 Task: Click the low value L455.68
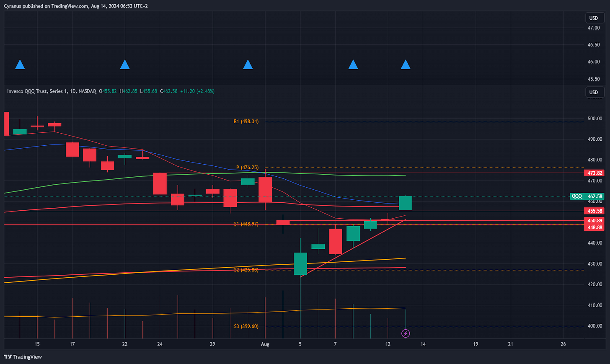tap(149, 91)
